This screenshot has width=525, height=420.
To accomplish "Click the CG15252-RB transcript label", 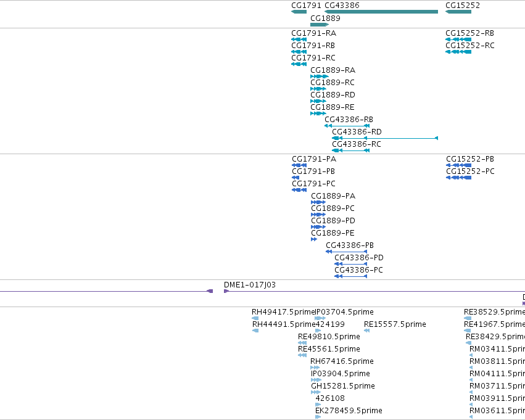I will pos(469,33).
